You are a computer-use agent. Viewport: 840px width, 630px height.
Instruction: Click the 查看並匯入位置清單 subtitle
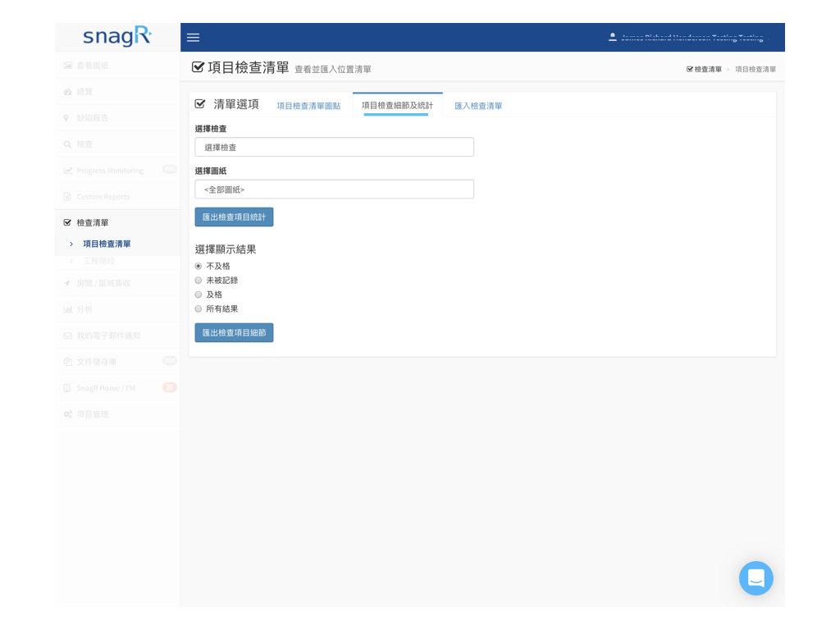click(333, 70)
